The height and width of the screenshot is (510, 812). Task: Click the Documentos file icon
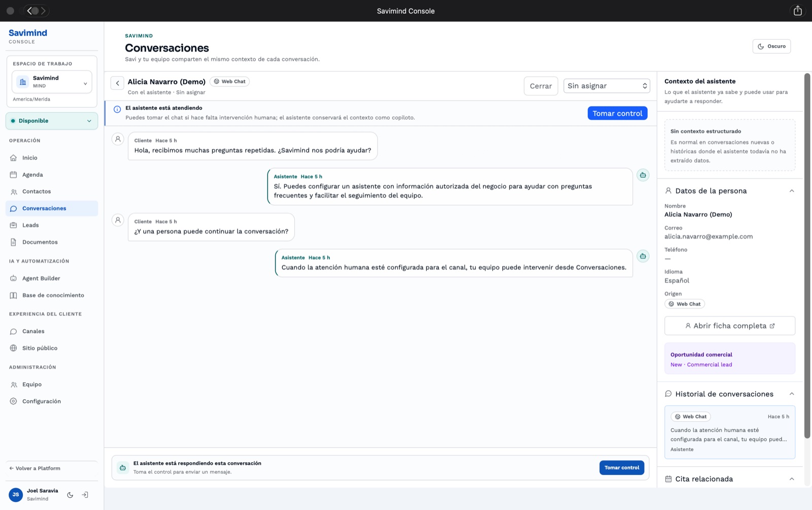pos(14,242)
